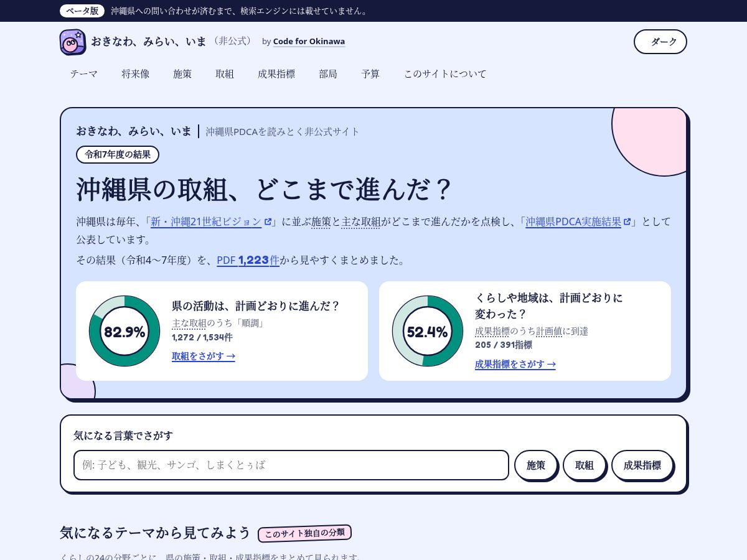This screenshot has width=747, height=560.
Task: Click the 52.4% donut chart
Action: pyautogui.click(x=428, y=331)
